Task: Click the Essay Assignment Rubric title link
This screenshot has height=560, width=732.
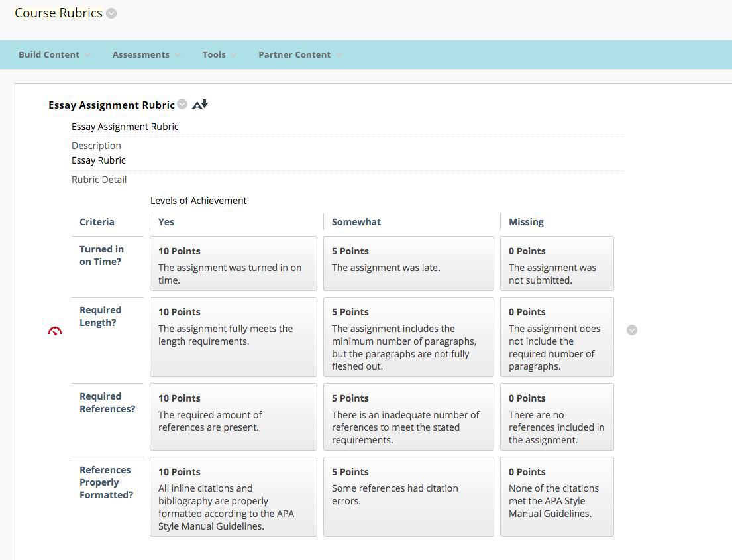Action: (111, 105)
